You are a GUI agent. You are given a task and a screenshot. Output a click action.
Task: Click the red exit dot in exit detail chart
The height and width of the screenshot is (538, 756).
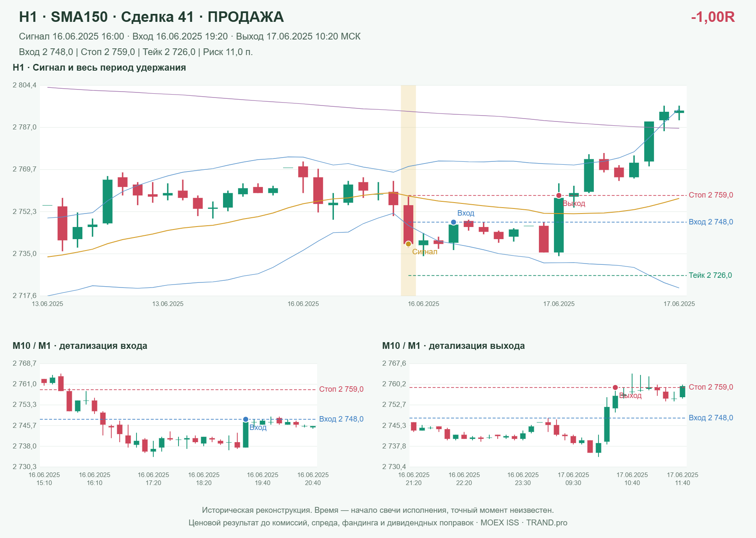tap(615, 388)
